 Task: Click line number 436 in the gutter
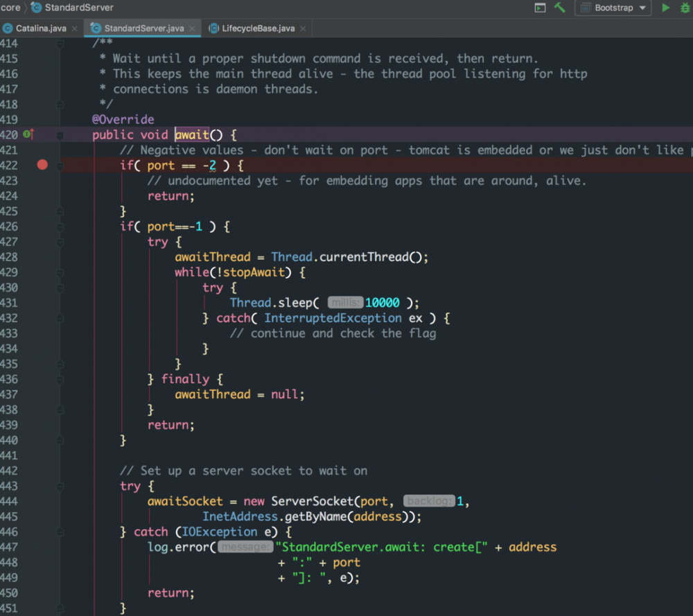tap(9, 379)
